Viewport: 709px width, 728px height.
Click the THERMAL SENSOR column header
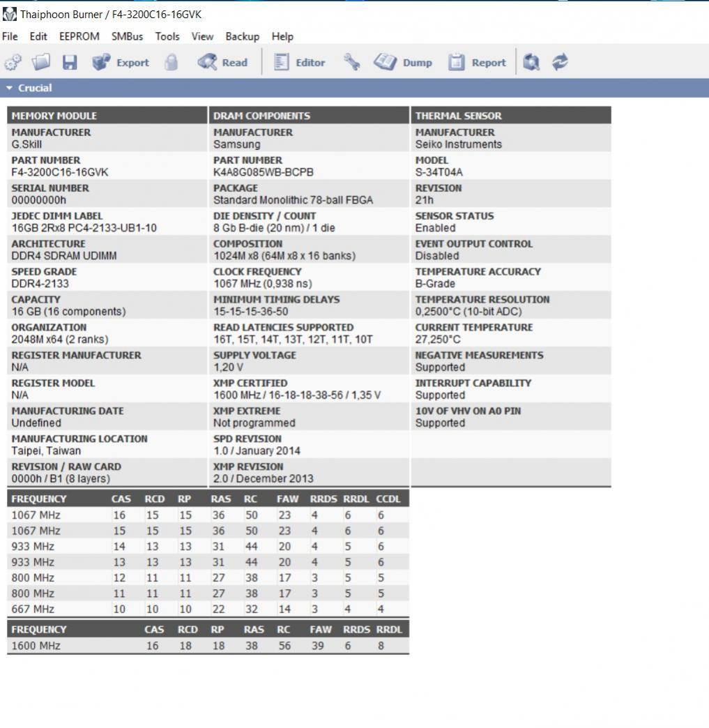point(511,115)
